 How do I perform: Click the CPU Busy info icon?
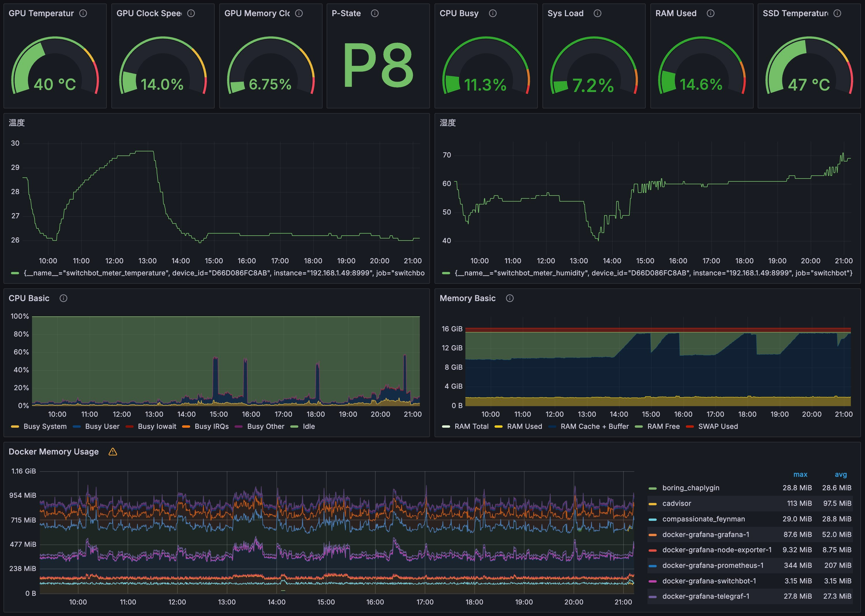tap(493, 13)
